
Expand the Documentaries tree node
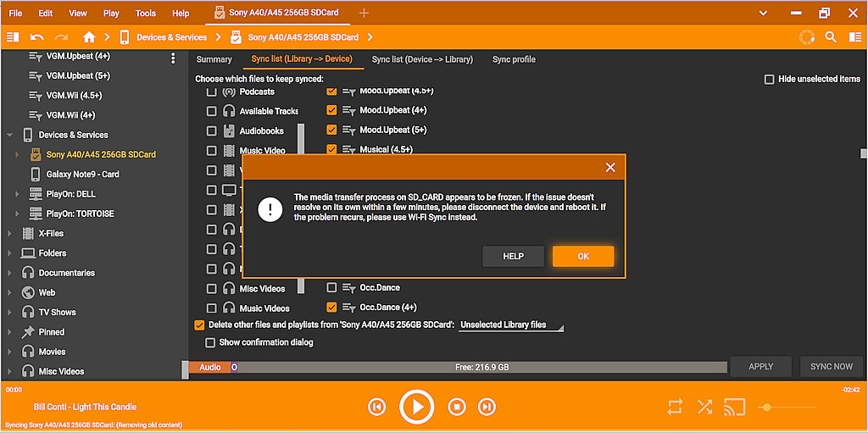click(9, 273)
